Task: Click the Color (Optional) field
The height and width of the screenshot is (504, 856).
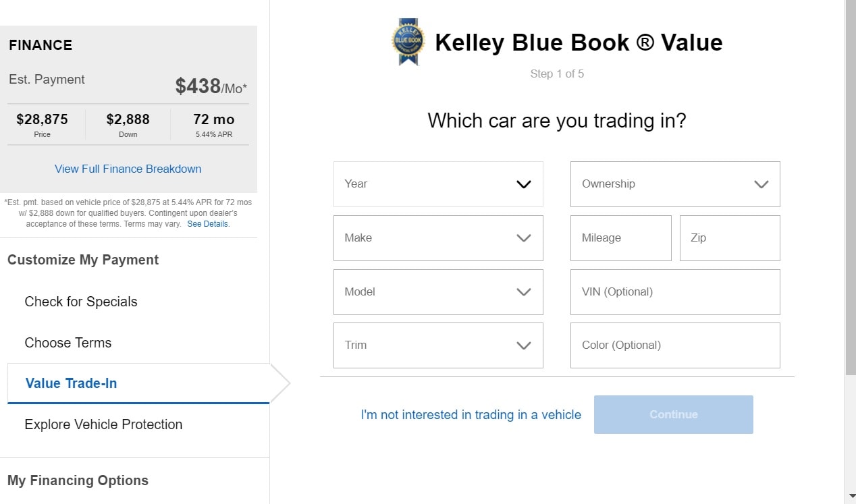Action: point(675,345)
